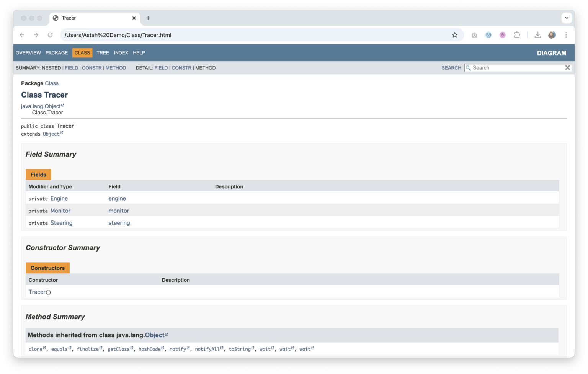
Task: Click the back arrow in the browser toolbar
Action: pyautogui.click(x=22, y=35)
